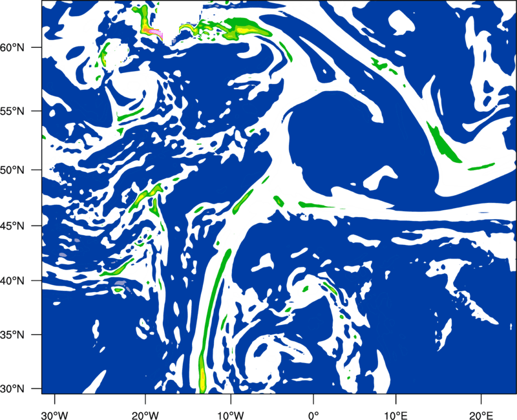Viewport: 517px width, 420px height.
Task: Click the 55°N latitude label
Action: (12, 111)
